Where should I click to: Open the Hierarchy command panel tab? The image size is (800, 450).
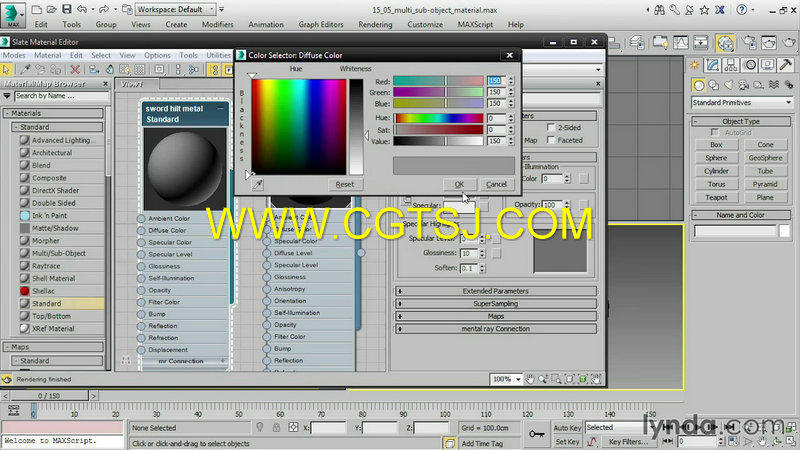tap(731, 65)
